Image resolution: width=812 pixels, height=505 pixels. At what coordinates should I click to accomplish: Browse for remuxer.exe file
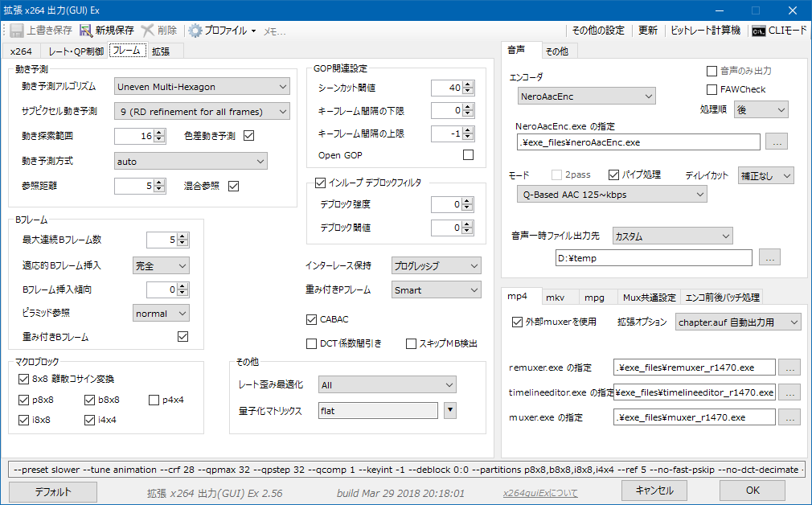point(789,367)
